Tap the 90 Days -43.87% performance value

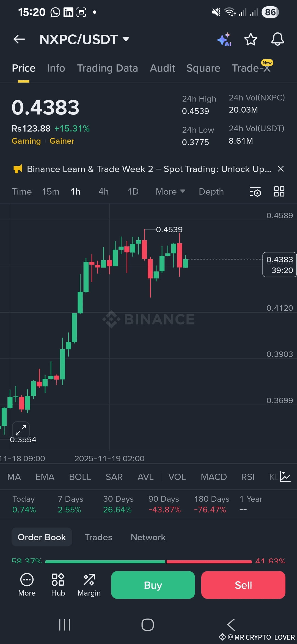[x=164, y=510]
